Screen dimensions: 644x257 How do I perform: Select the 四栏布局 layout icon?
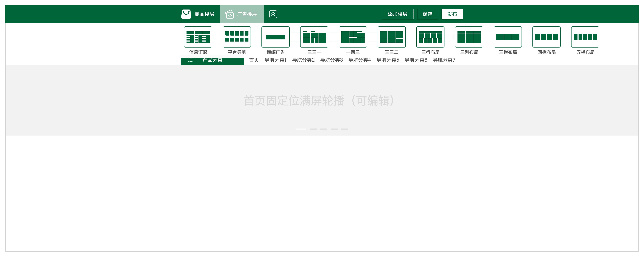[x=547, y=37]
